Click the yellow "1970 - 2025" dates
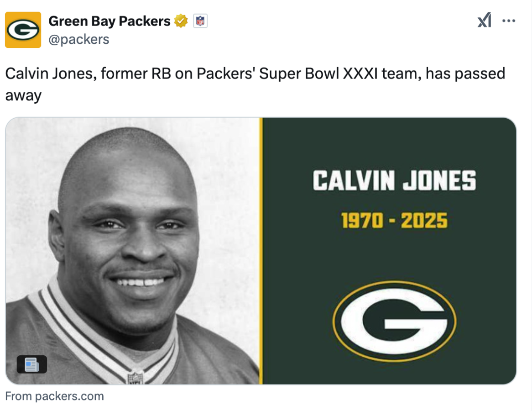This screenshot has height=411, width=532. point(394,221)
